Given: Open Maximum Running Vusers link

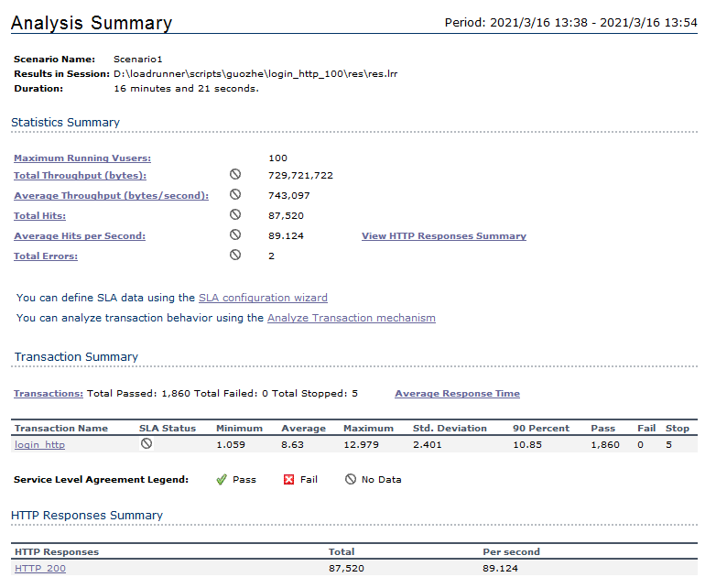Looking at the screenshot, I should (x=82, y=158).
